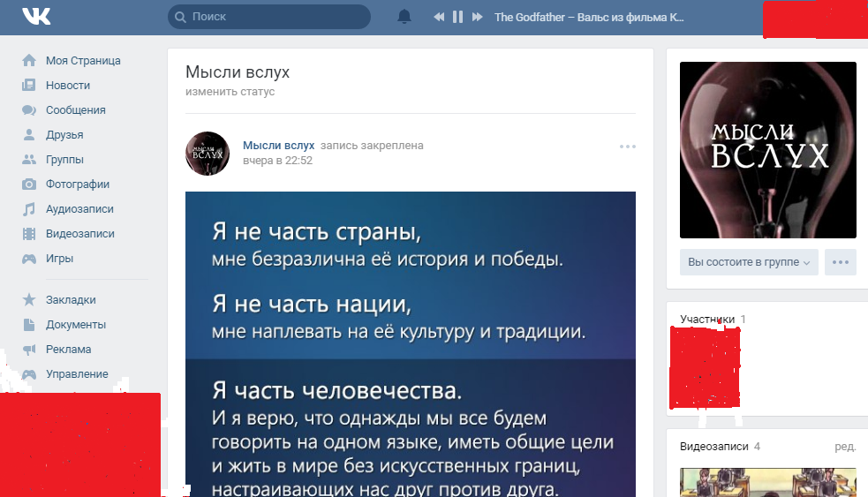Click the camera icon beside Фотографии

29,184
